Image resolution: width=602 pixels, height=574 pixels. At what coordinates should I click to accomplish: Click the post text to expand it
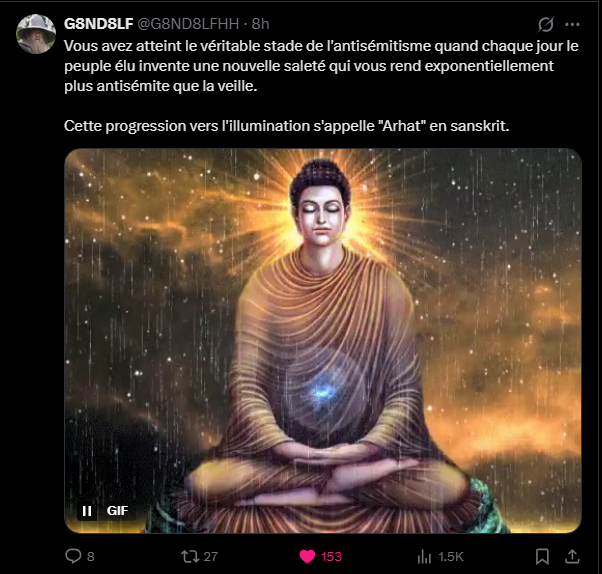tap(321, 86)
